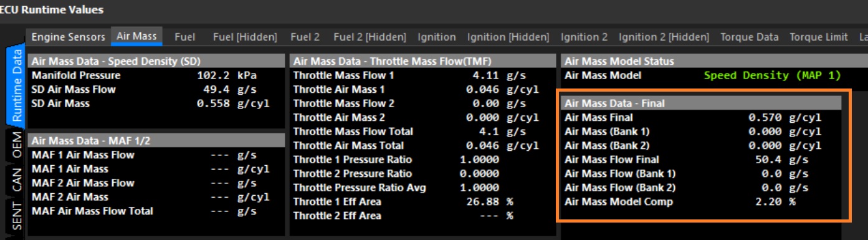The image size is (868, 240).
Task: Switch to the Ignition 2 tab
Action: [x=584, y=37]
